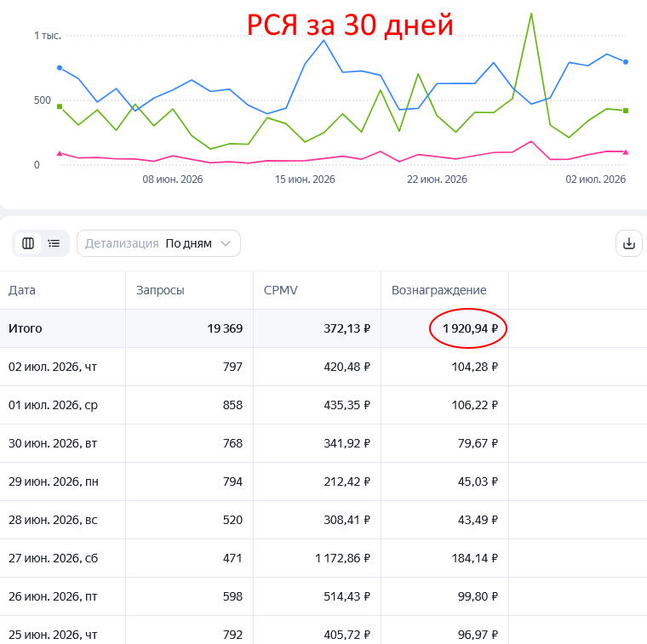Switch to list view icon
Viewport: 647px width, 644px height.
(54, 243)
